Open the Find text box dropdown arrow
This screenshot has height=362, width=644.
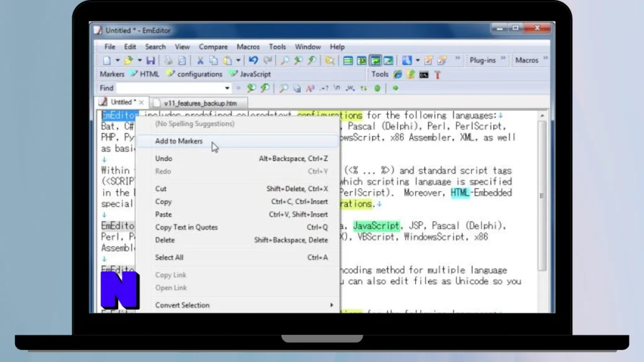(226, 88)
